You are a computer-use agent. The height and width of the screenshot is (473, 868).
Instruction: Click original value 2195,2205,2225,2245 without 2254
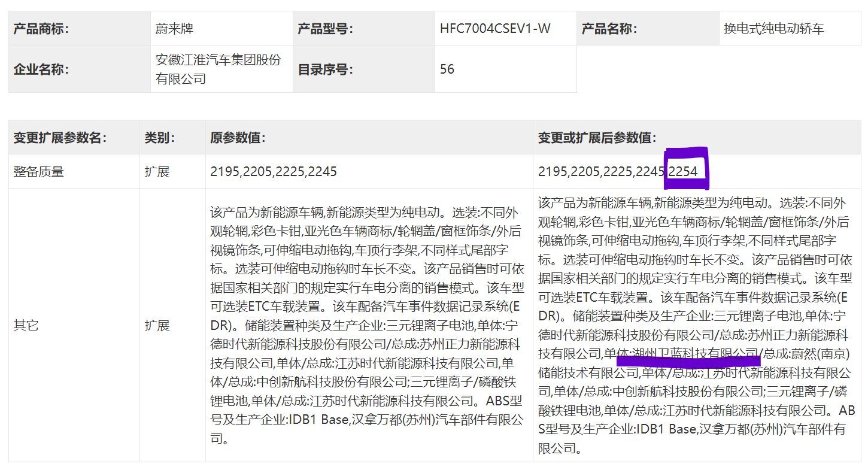(274, 172)
